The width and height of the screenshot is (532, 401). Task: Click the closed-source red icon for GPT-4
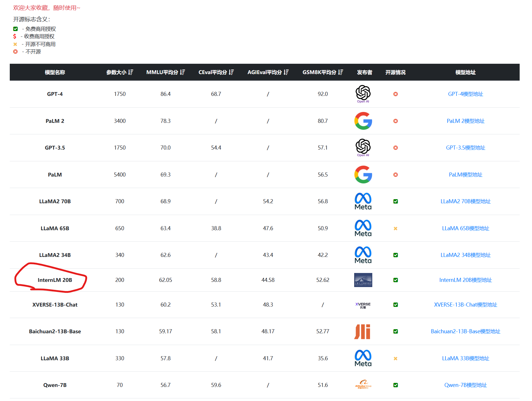point(396,94)
